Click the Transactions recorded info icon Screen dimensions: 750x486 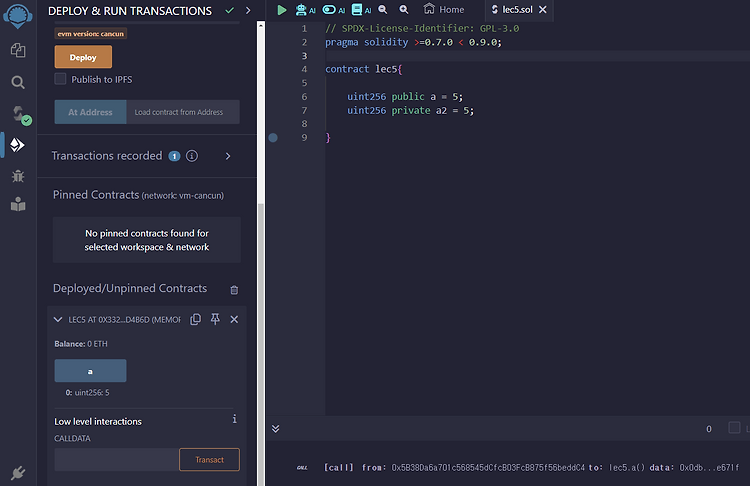click(192, 156)
